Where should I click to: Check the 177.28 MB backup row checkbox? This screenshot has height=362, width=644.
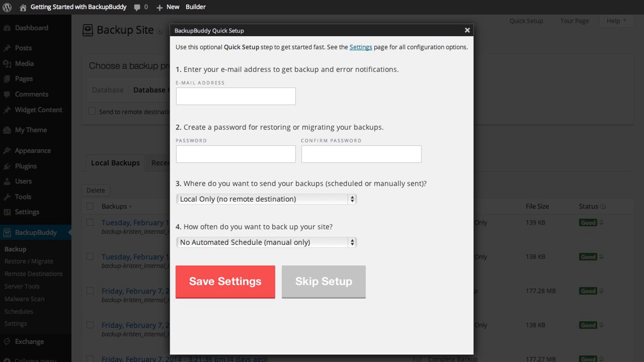90,291
